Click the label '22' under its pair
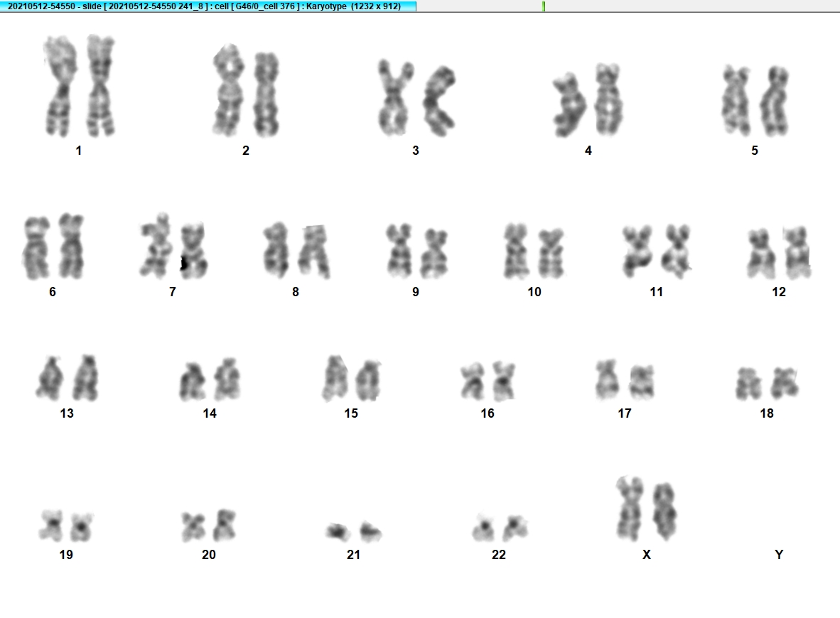 (499, 555)
